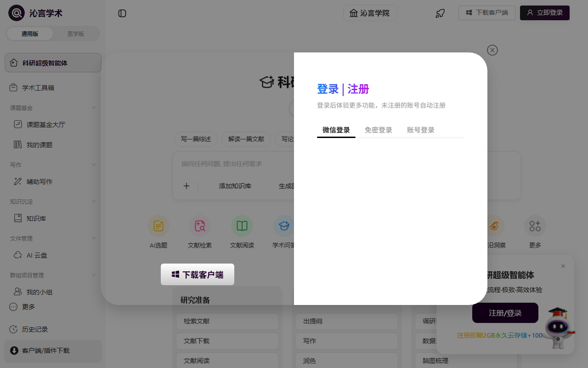
Task: Collapse the 知识沉淀 section
Action: (94, 201)
